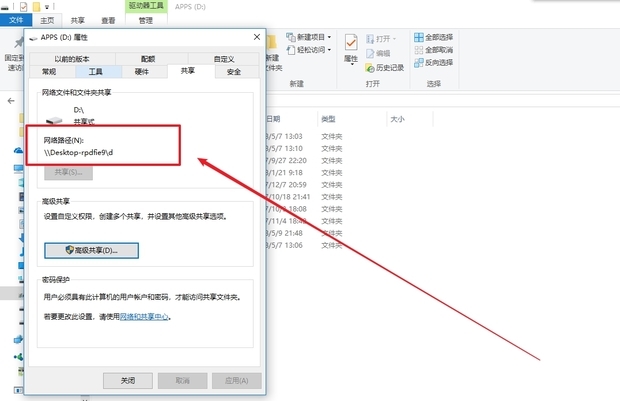This screenshot has height=401, width=620.
Task: Select the row dated 9/27 22:20
Action: (x=304, y=161)
